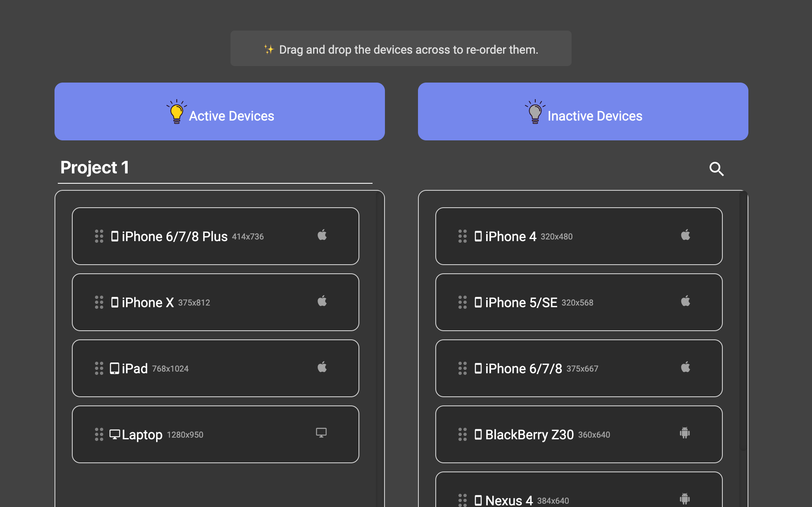The height and width of the screenshot is (507, 812).
Task: Grab drag handle of iPhone 6/7/8 375x667
Action: tap(463, 368)
